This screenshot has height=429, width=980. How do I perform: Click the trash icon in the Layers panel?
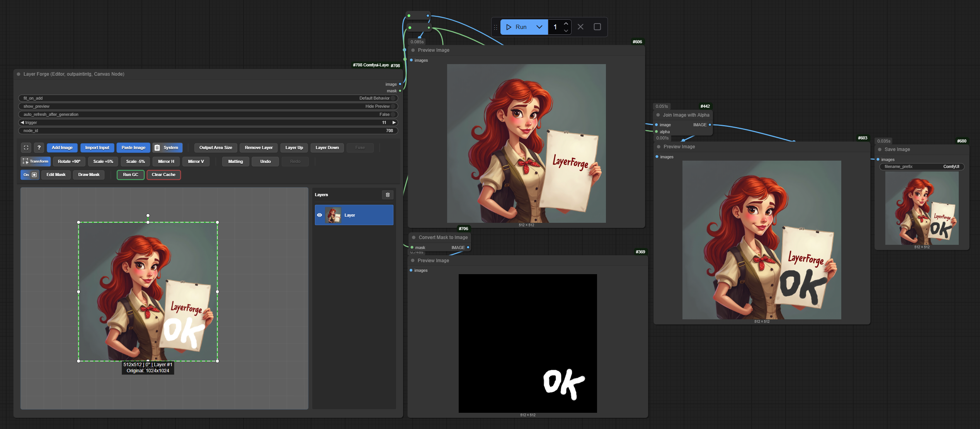[388, 195]
